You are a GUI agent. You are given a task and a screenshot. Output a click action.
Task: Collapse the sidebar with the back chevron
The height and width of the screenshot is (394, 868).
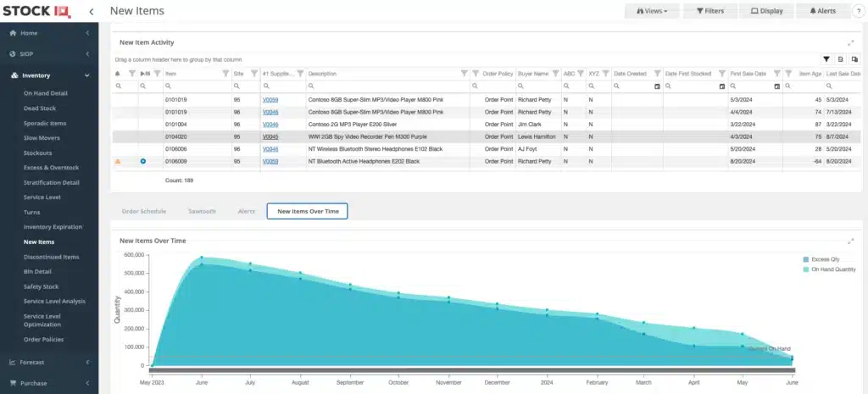(92, 11)
